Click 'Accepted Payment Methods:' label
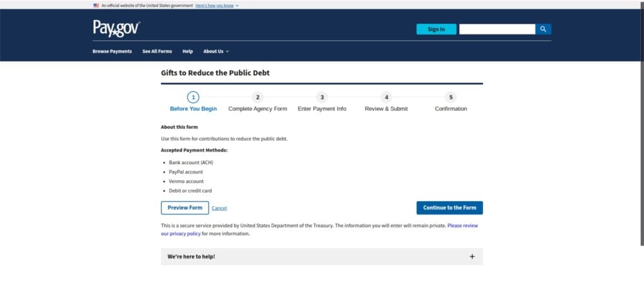Screen dimensions: 644x288 coord(194,150)
